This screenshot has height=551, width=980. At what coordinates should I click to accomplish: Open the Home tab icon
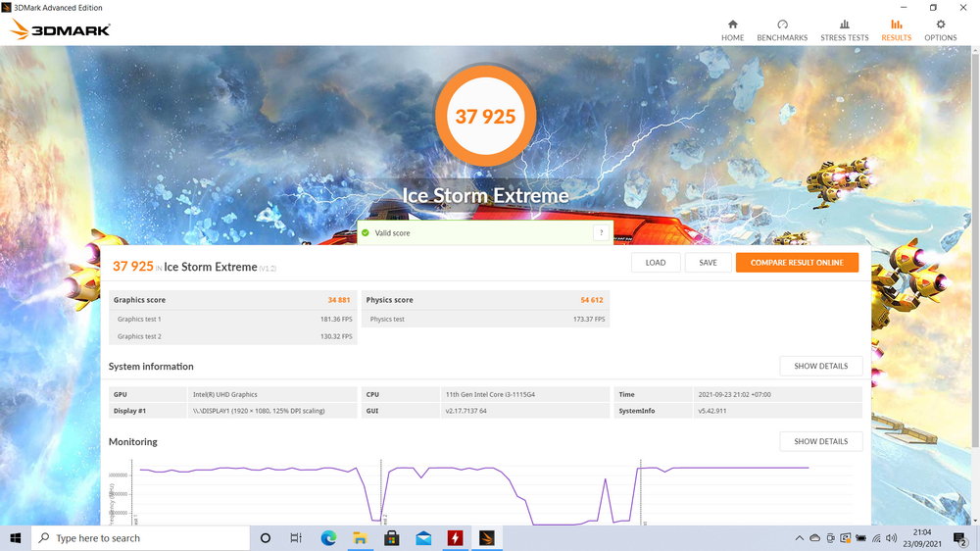pos(732,25)
